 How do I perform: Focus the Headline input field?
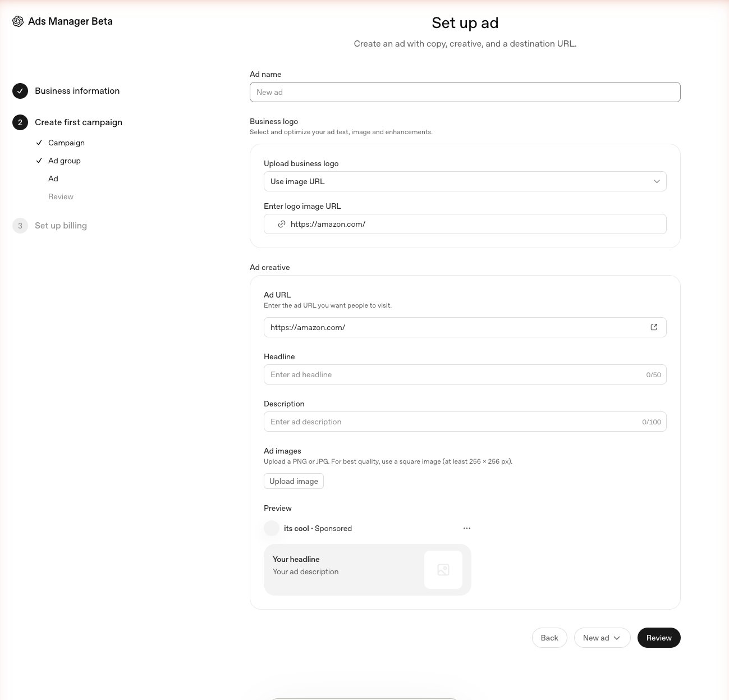(x=465, y=374)
